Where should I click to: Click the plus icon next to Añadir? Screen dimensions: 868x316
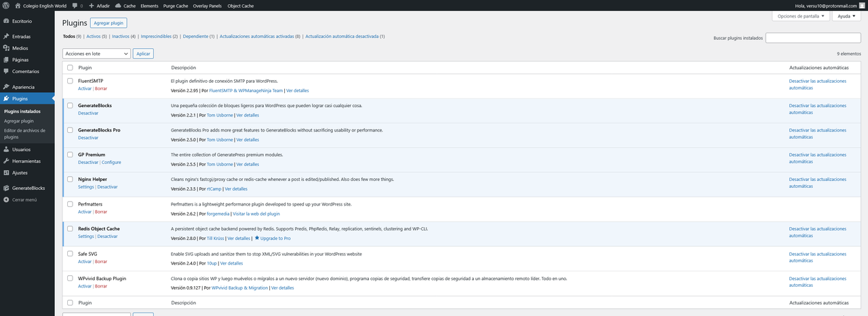tap(92, 5)
